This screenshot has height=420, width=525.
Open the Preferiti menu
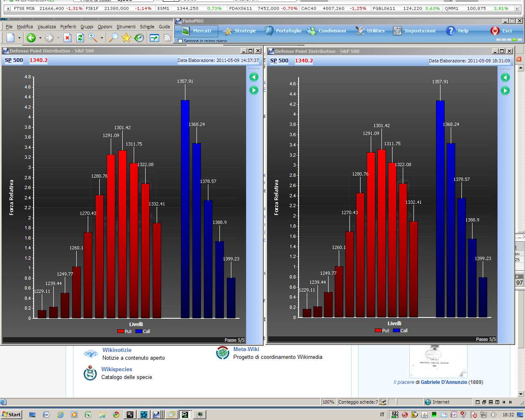point(68,27)
